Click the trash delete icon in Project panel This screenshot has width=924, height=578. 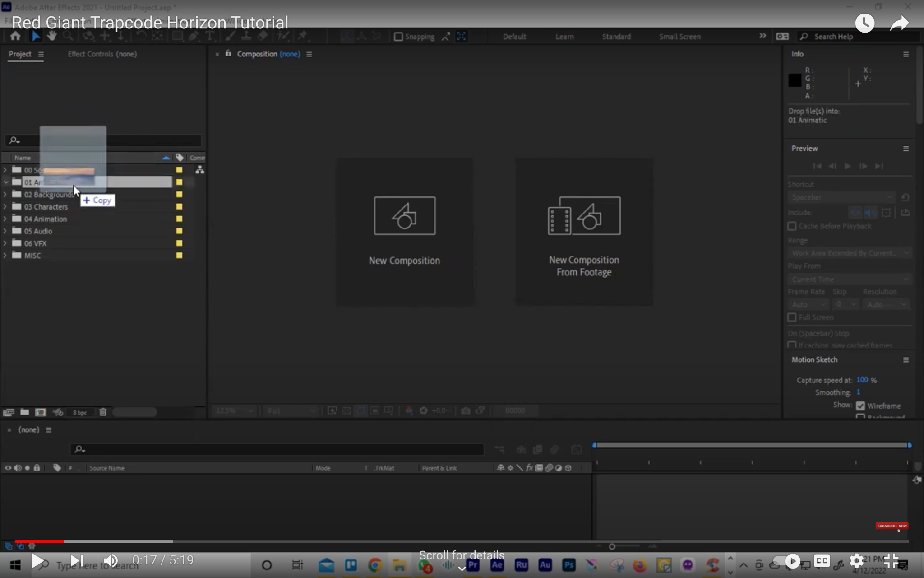tap(103, 412)
